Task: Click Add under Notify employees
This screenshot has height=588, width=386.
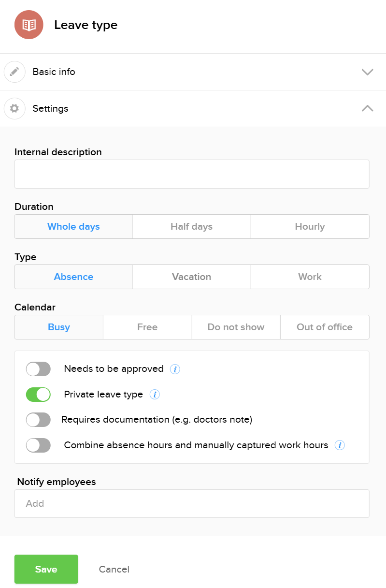Action: pyautogui.click(x=192, y=503)
